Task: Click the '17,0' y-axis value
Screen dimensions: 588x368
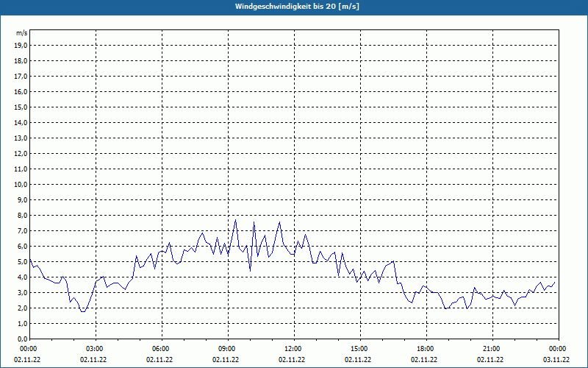Action: tap(21, 77)
